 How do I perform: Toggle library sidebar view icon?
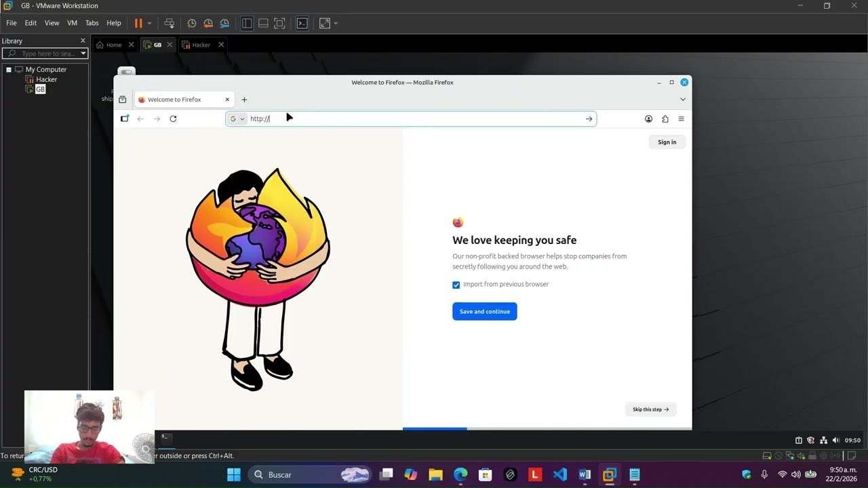pyautogui.click(x=247, y=23)
